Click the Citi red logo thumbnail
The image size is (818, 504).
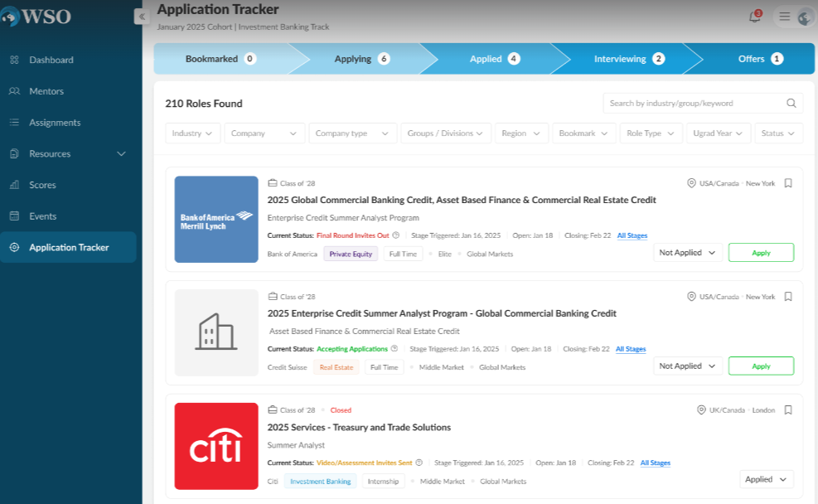(x=216, y=446)
